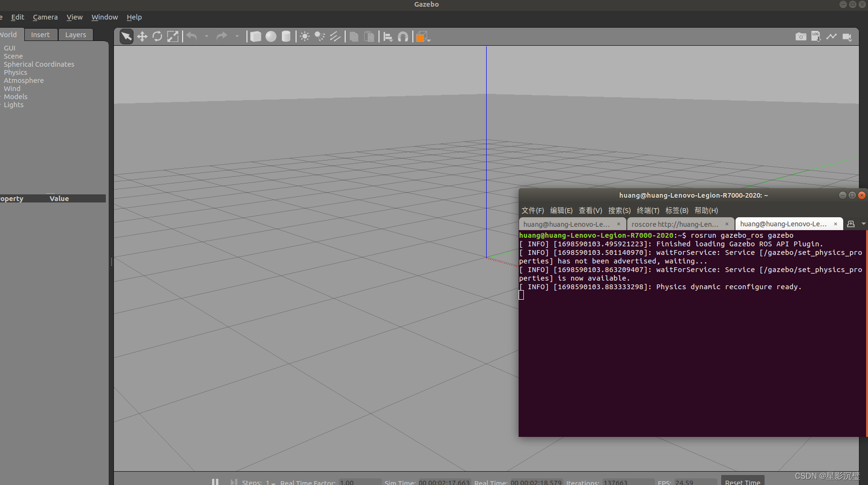The height and width of the screenshot is (485, 868).
Task: Open the redo history dropdown arrow
Action: click(x=237, y=36)
